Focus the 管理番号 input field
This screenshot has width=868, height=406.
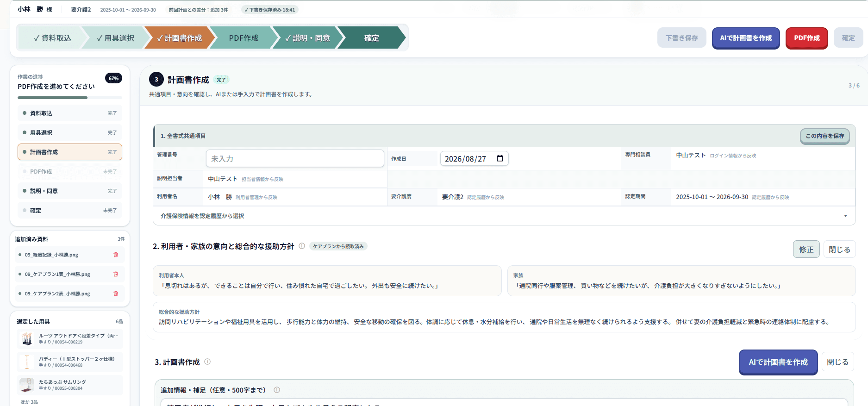pyautogui.click(x=295, y=158)
